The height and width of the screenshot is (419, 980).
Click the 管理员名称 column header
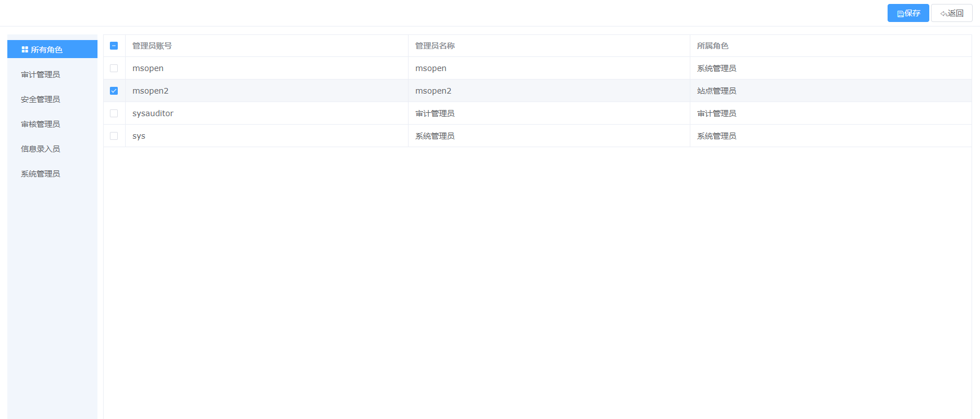435,46
